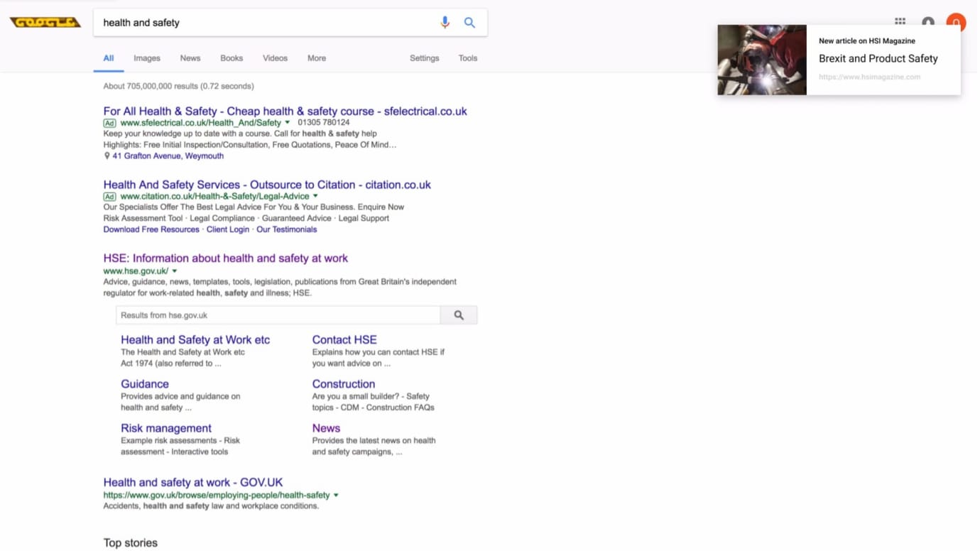Open the HSE News sitelink
The width and height of the screenshot is (980, 551).
(x=326, y=428)
